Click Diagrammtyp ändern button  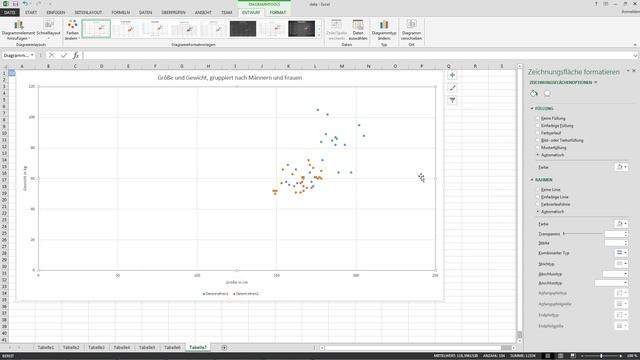click(x=384, y=29)
